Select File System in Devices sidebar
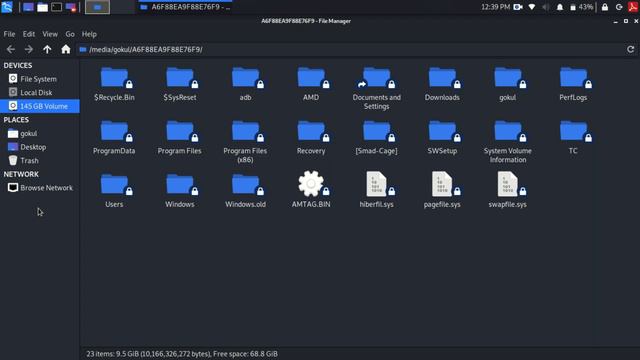The image size is (640, 360). point(40,79)
